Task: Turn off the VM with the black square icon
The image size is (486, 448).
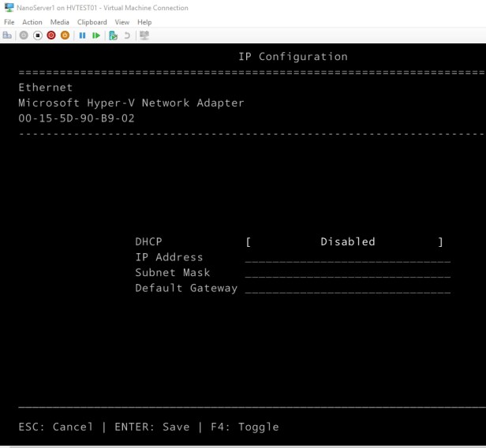Action: [38, 35]
